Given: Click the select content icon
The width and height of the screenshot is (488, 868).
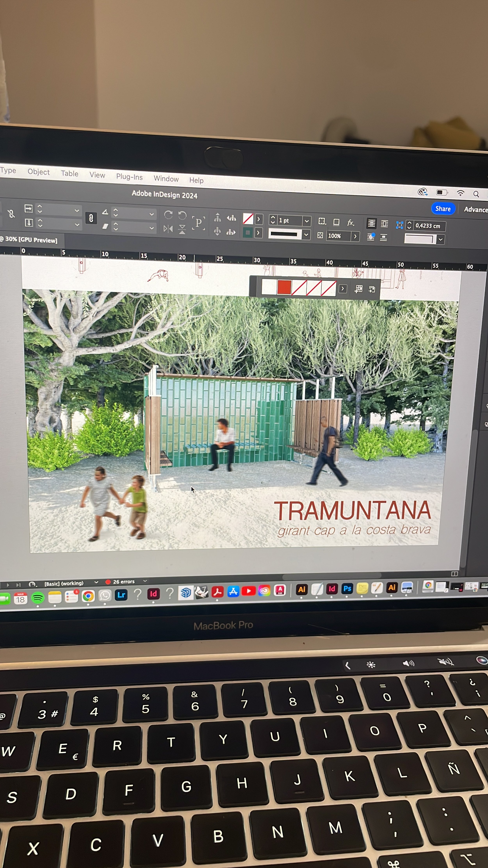Looking at the screenshot, I should click(x=218, y=231).
